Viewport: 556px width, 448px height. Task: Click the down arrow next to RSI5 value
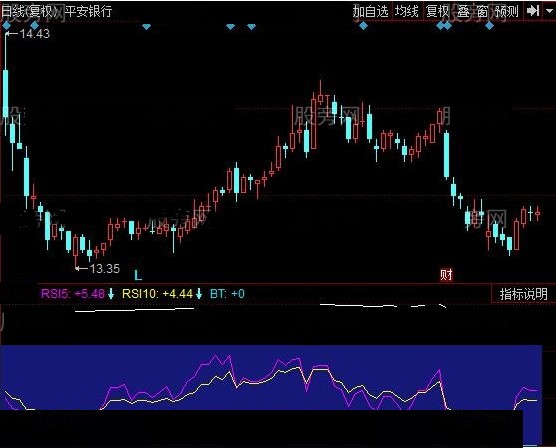click(111, 294)
